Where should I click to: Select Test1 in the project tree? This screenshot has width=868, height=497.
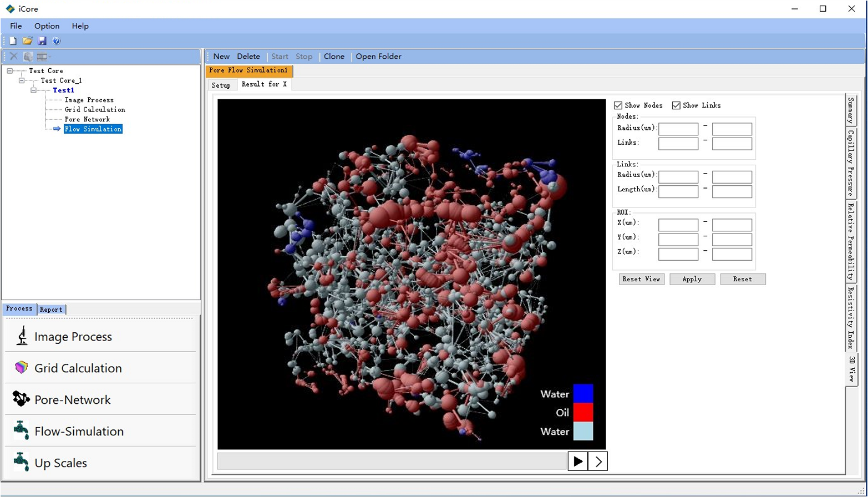[x=63, y=90]
